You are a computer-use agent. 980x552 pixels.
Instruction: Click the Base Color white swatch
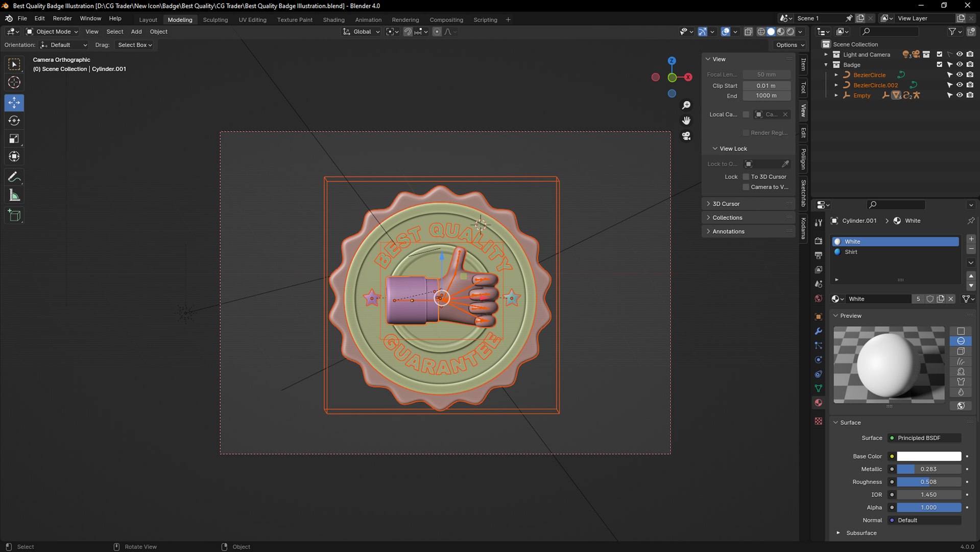[x=929, y=456]
